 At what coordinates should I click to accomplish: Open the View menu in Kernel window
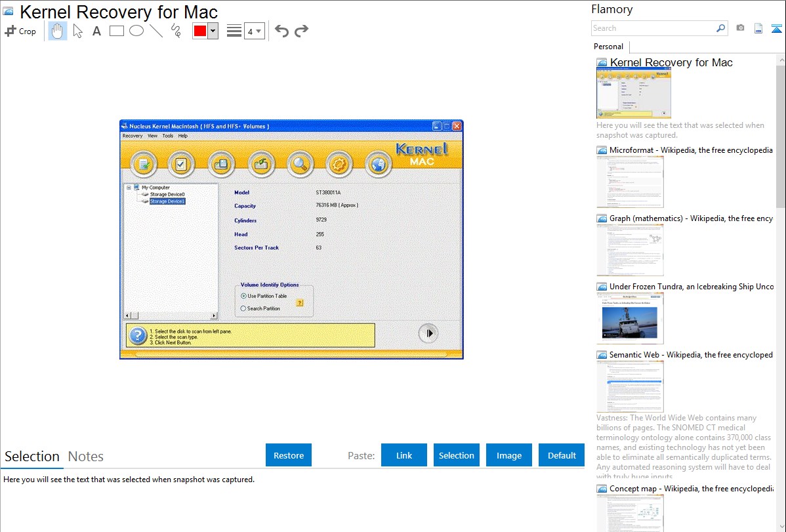pyautogui.click(x=152, y=136)
